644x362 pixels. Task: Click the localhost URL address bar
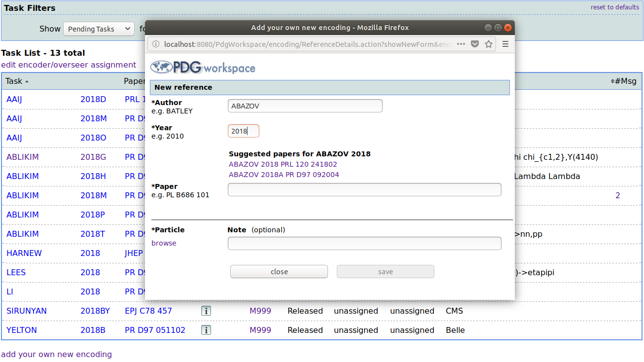[308, 44]
